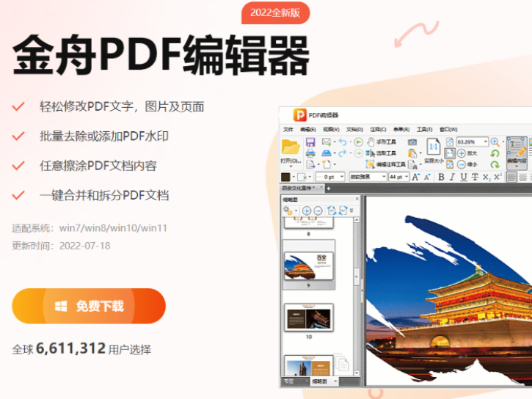The height and width of the screenshot is (399, 532).
Task: Open the 文件 menu
Action: click(x=288, y=130)
